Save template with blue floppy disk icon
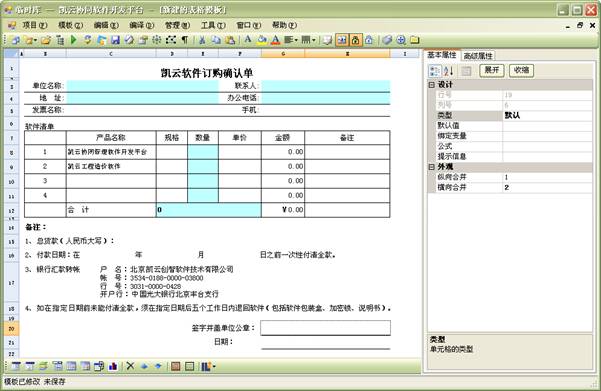This screenshot has width=601, height=391. 115,39
